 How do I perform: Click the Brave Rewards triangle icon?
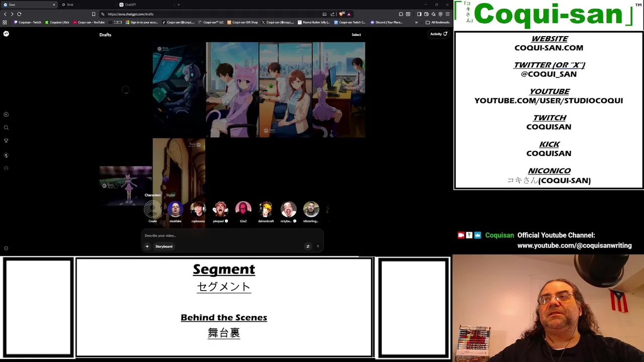(x=349, y=14)
